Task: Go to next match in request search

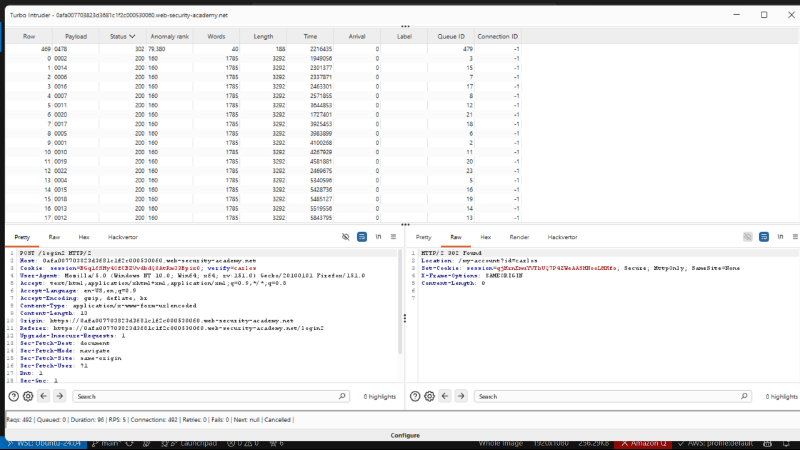Action: [59, 396]
